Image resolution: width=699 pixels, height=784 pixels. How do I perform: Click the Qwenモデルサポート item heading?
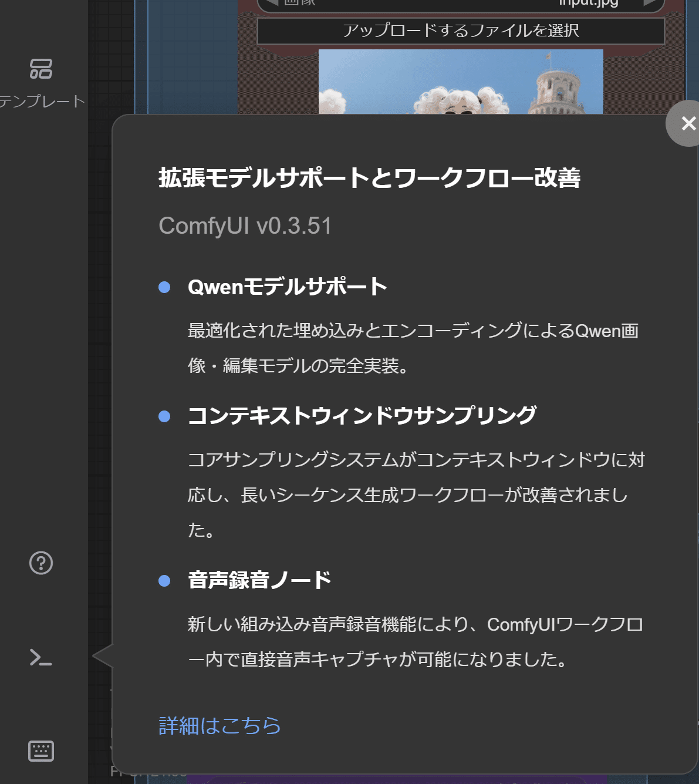click(288, 287)
